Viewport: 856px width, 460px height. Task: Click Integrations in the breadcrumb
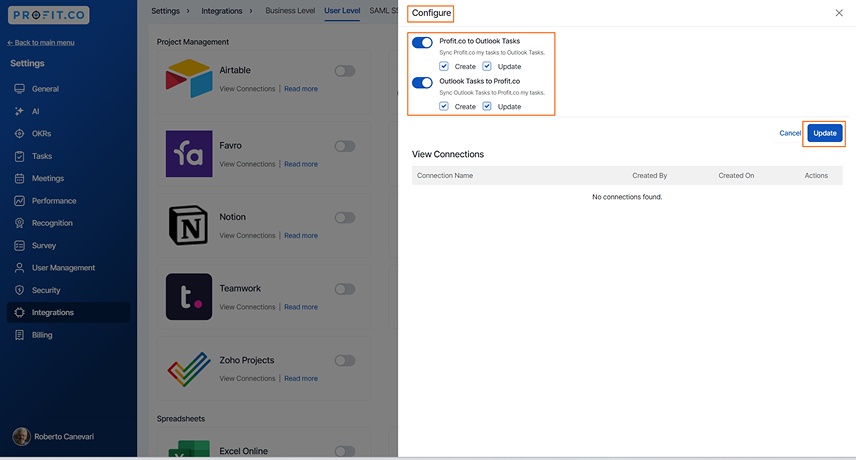tap(222, 11)
